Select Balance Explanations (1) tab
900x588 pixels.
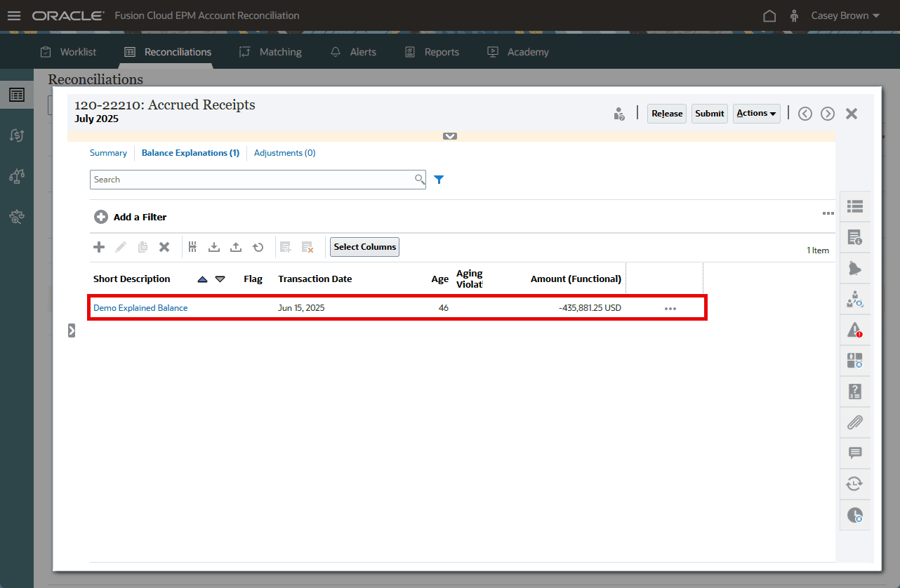click(191, 153)
